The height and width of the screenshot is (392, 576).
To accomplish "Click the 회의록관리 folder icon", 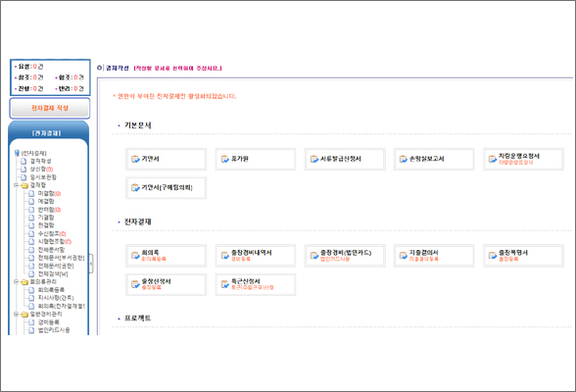I will 24,282.
